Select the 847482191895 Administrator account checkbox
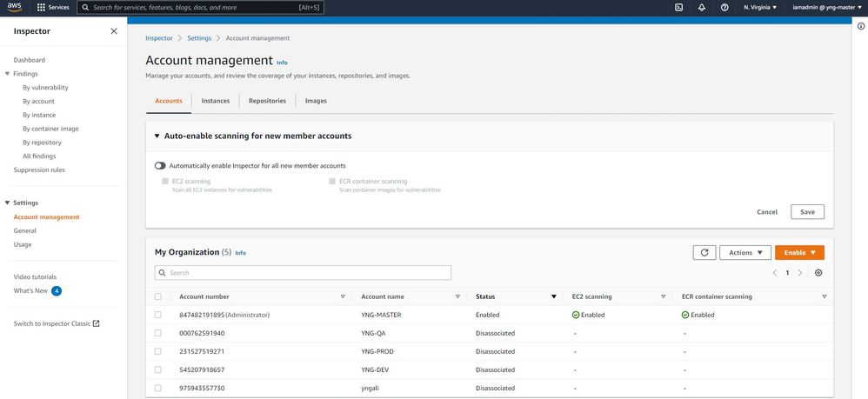 pos(157,315)
